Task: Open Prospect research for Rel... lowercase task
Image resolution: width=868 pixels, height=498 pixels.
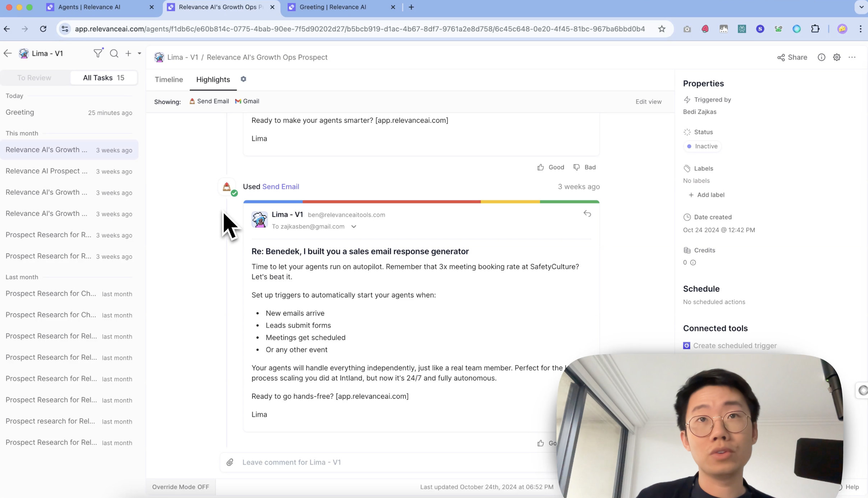Action: click(69, 421)
